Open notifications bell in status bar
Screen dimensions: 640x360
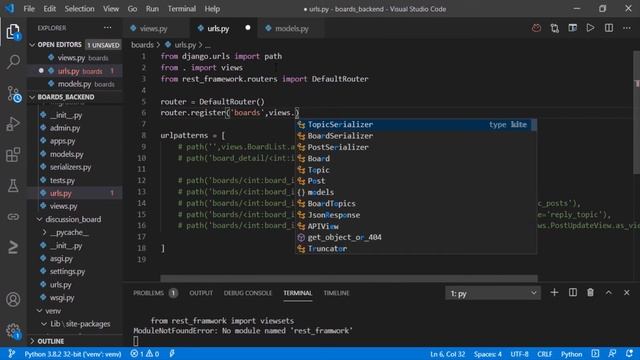[629, 353]
